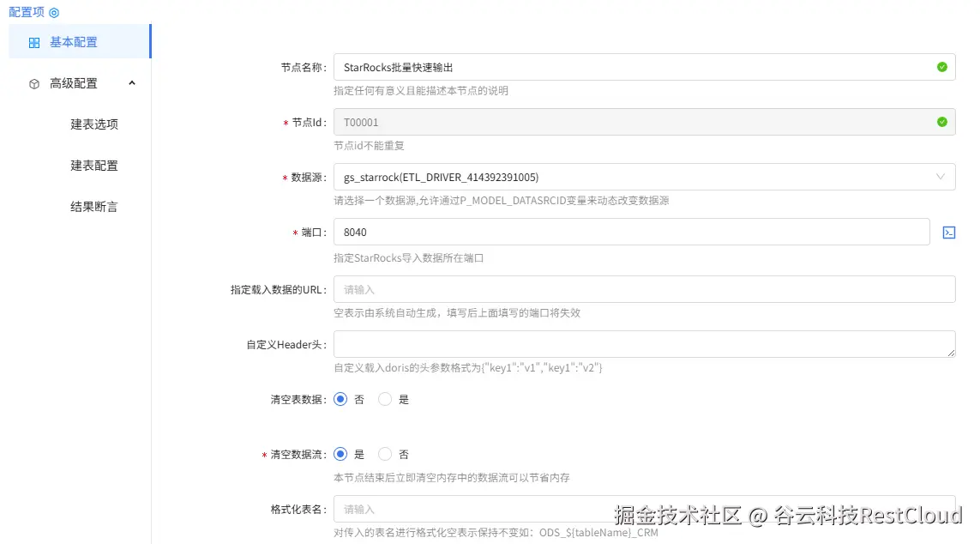Click the 格式化表名 input field

point(645,509)
